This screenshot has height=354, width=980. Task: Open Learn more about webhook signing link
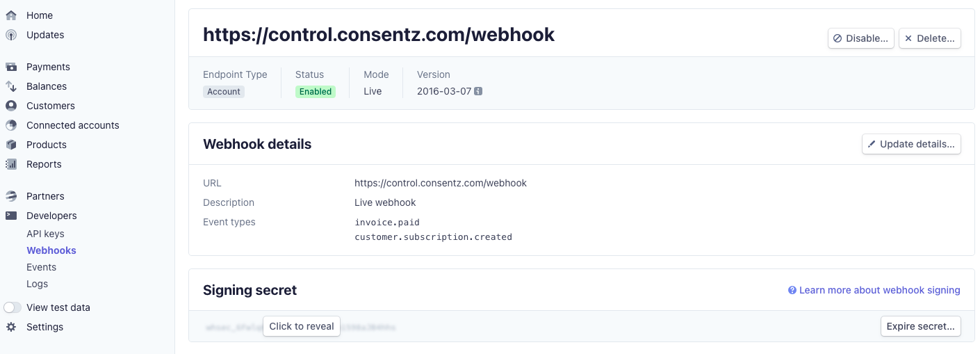coord(874,290)
